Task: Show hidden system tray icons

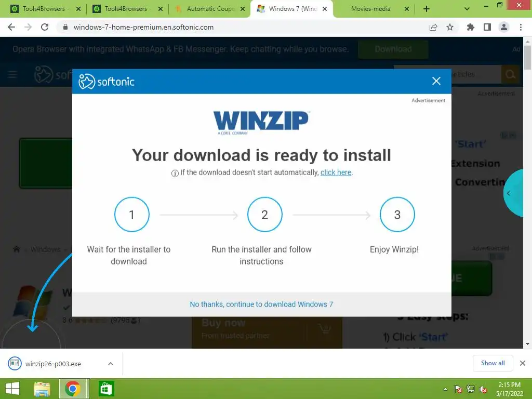Action: point(445,389)
